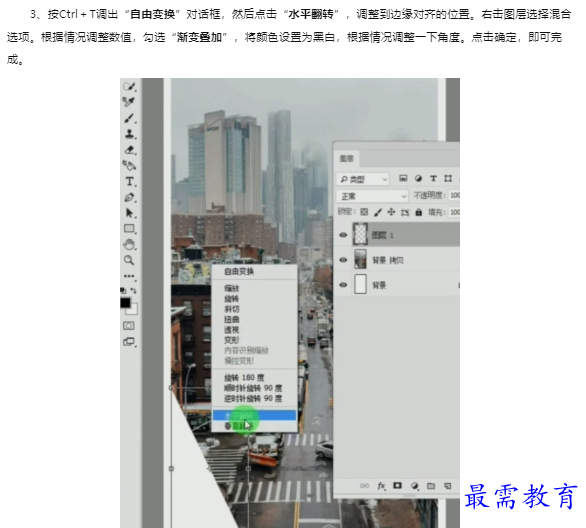
Task: Select the Eyedropper tool
Action: click(x=129, y=102)
